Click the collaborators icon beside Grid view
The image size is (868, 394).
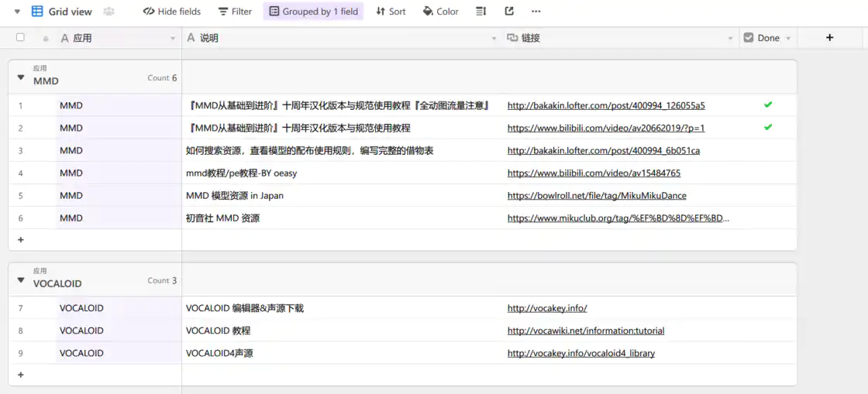coord(109,11)
